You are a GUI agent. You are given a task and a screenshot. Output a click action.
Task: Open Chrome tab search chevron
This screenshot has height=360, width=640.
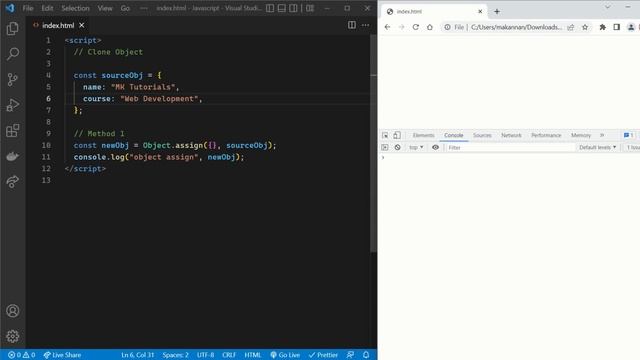click(608, 7)
